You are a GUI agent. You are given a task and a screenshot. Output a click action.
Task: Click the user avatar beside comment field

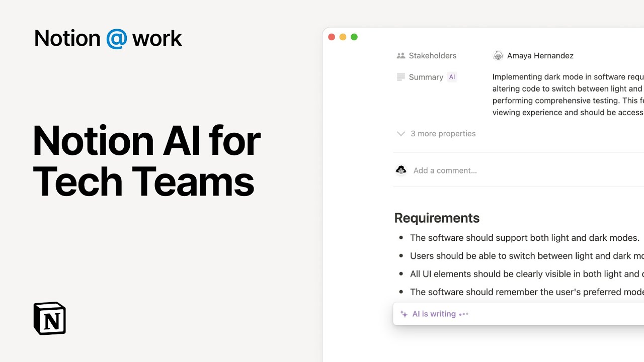click(x=401, y=170)
